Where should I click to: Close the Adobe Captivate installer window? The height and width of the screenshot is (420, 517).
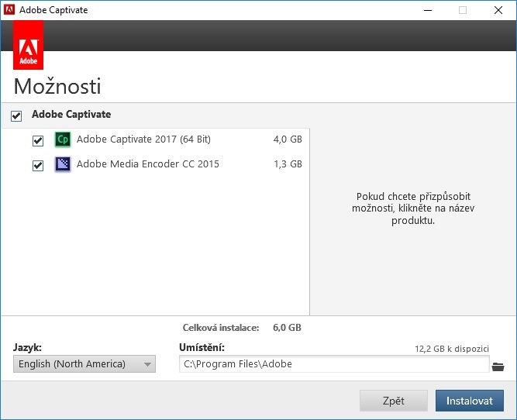click(498, 10)
